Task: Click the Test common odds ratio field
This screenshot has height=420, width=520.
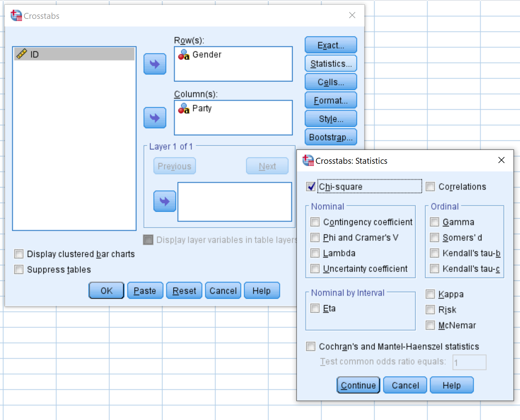Action: [469, 362]
